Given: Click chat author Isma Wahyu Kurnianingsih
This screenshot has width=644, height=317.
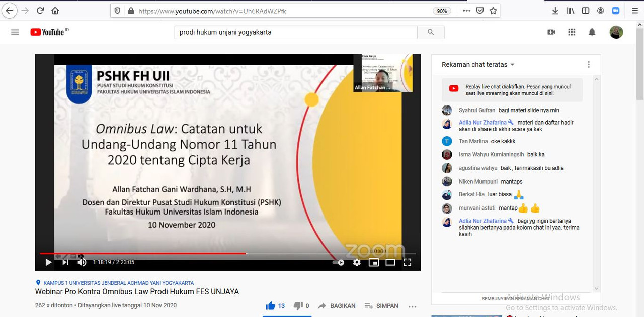Looking at the screenshot, I should point(491,154).
